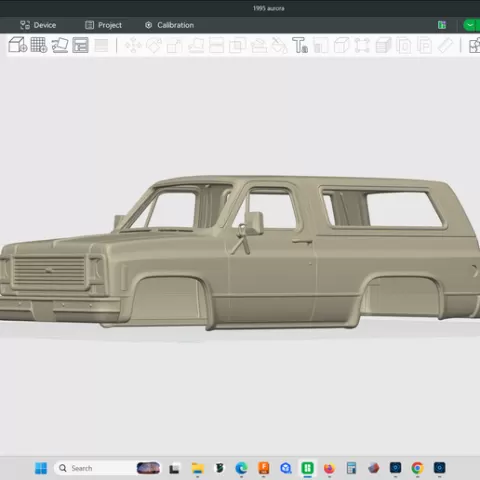Click the Add plate grid icon
Screen dimensions: 480x480
[x=39, y=45]
